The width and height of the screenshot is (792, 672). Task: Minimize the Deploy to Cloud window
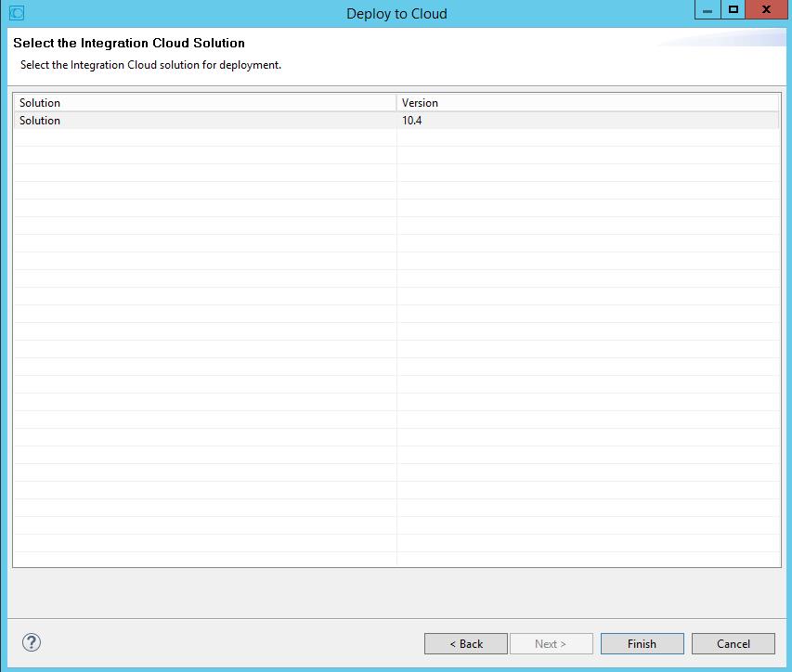[708, 9]
